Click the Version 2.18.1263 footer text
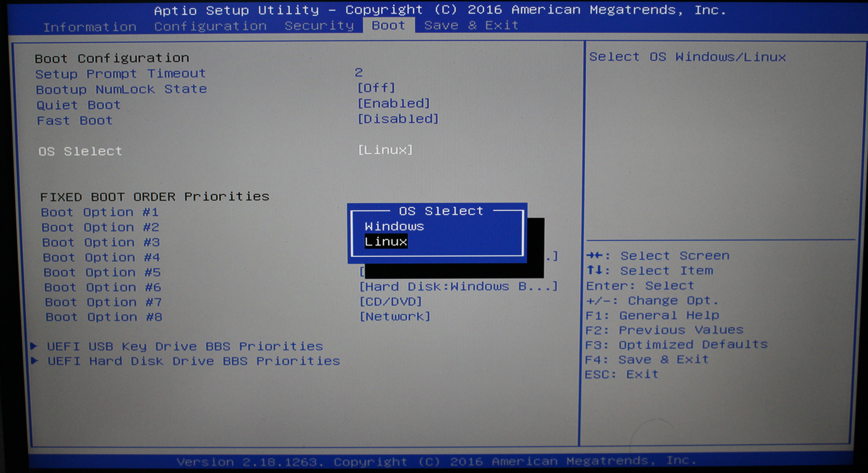868x473 pixels. point(437,461)
